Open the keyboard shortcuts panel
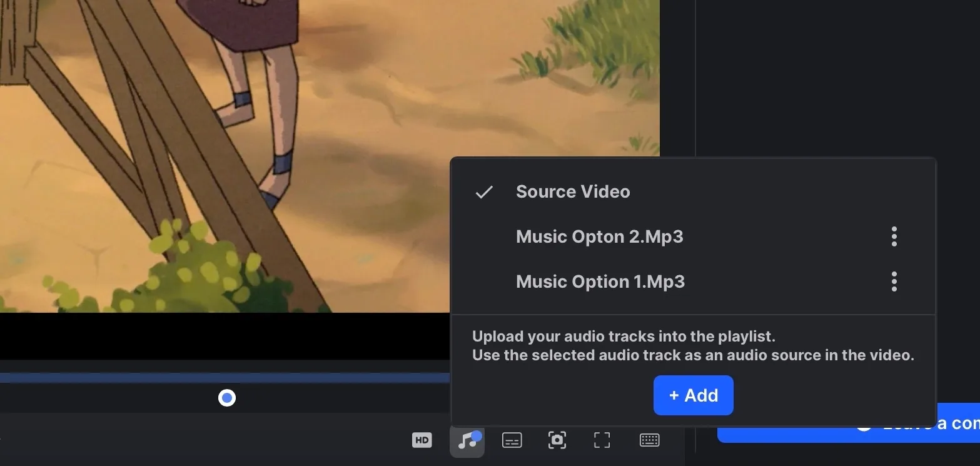 649,440
